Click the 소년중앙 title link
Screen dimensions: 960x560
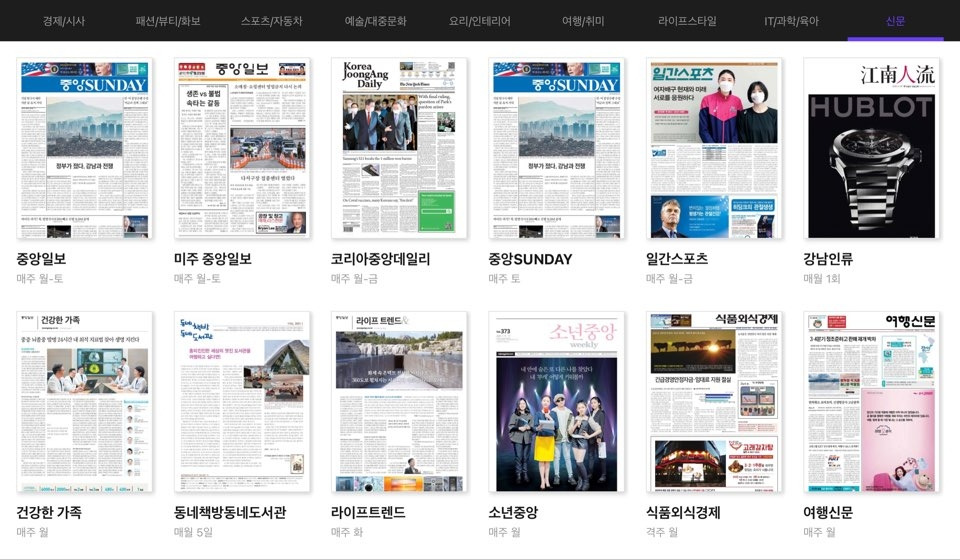(513, 512)
